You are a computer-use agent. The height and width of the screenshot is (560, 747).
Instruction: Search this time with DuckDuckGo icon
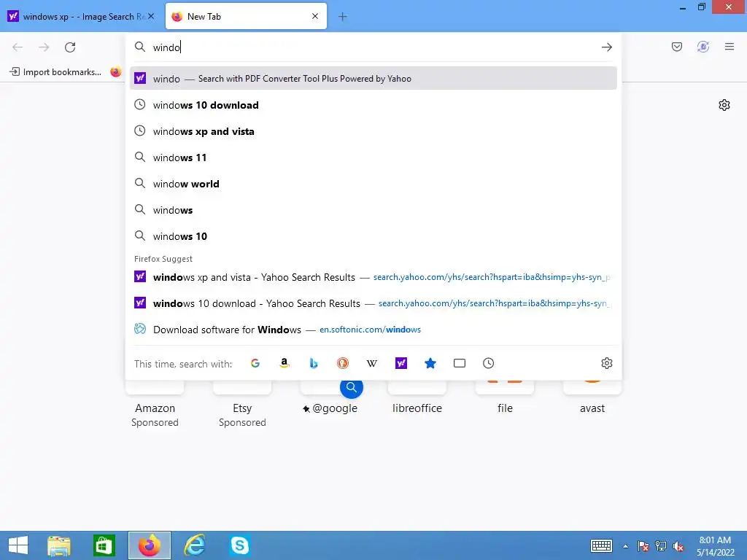[x=343, y=363]
